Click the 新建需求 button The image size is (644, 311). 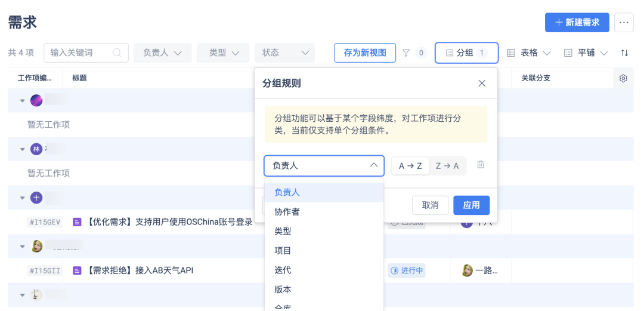tap(577, 22)
